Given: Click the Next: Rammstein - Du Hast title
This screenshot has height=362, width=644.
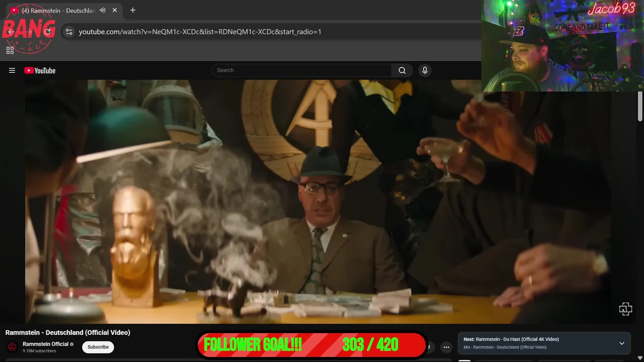Looking at the screenshot, I should (511, 339).
